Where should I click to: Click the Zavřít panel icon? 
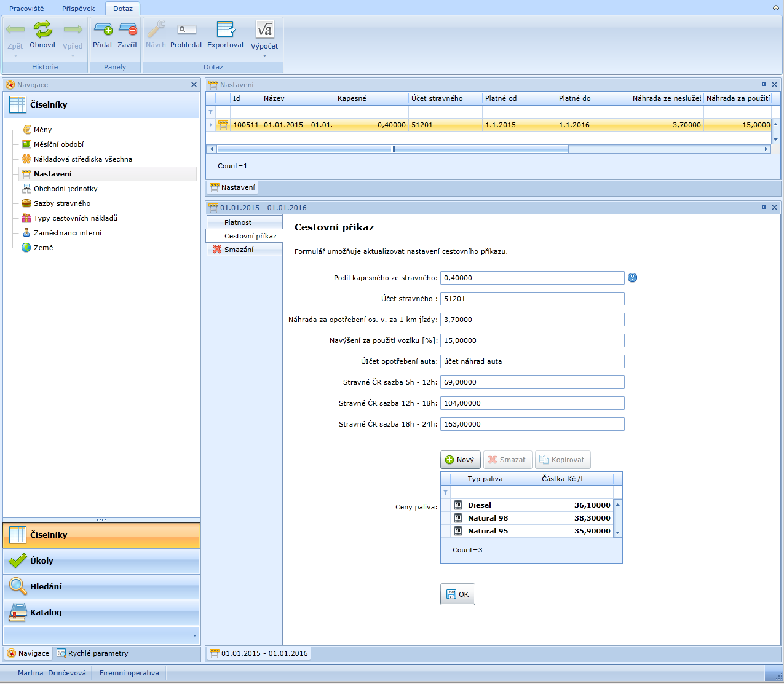[x=128, y=29]
